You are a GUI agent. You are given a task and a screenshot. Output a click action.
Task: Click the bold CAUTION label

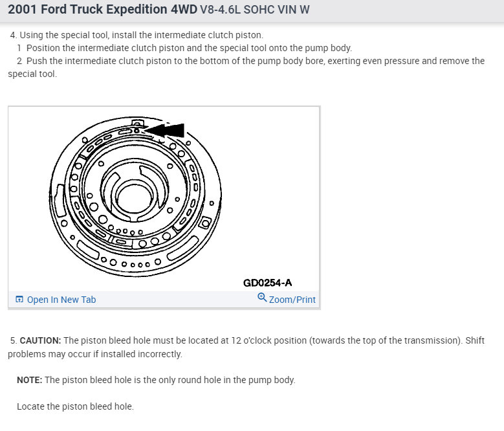(40, 340)
